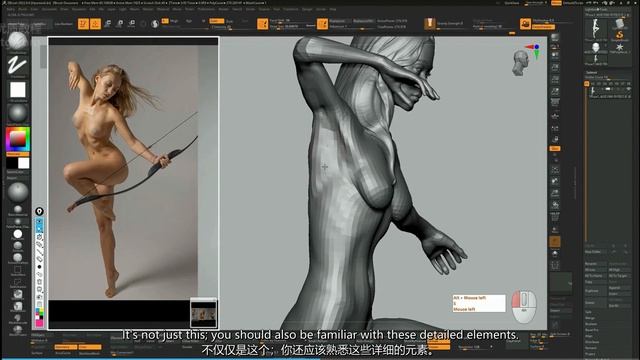Activate the Edit mode button
This screenshot has height=360, width=640.
(83, 24)
